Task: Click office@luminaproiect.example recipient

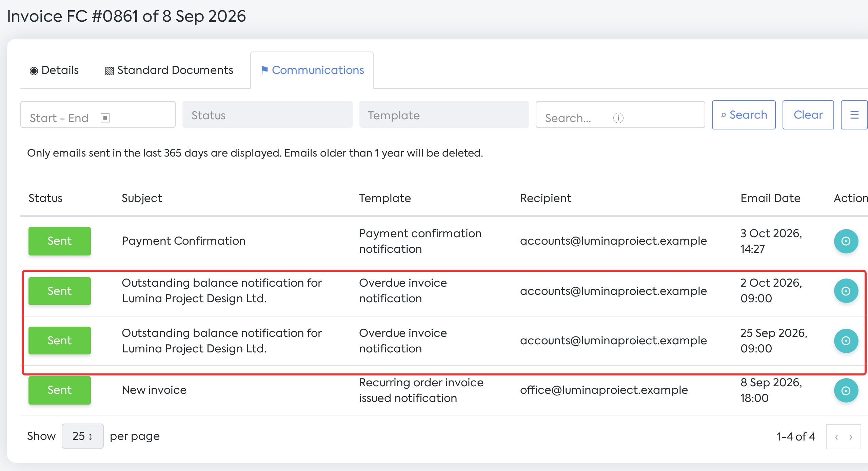Action: [x=604, y=390]
